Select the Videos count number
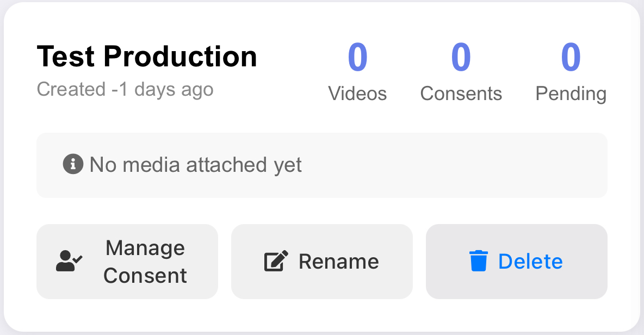Viewport: 644px width, 335px height. [357, 58]
